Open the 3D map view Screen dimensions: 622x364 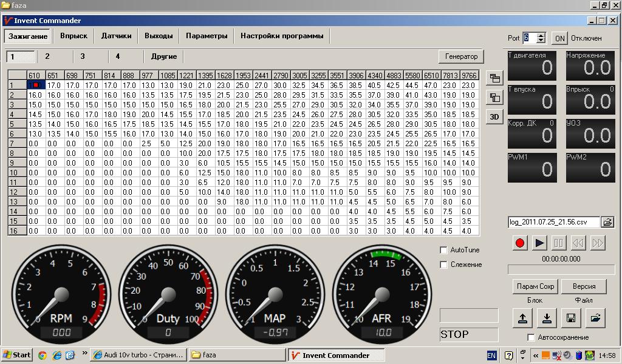click(494, 117)
